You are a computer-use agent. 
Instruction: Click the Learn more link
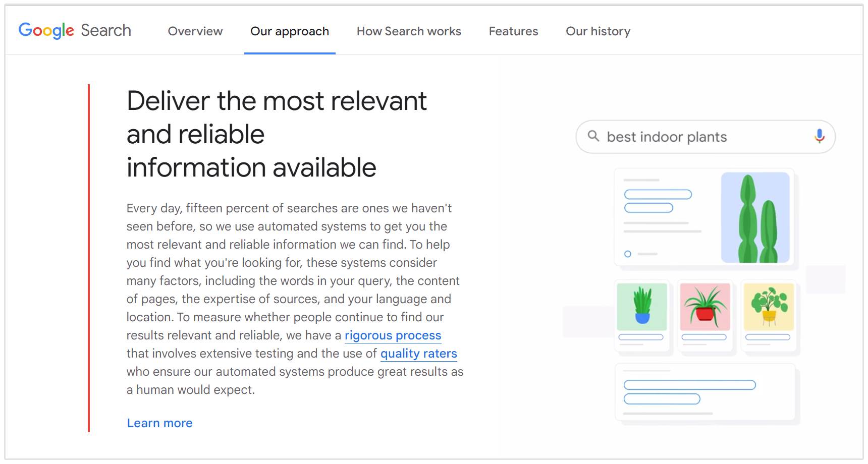(159, 423)
